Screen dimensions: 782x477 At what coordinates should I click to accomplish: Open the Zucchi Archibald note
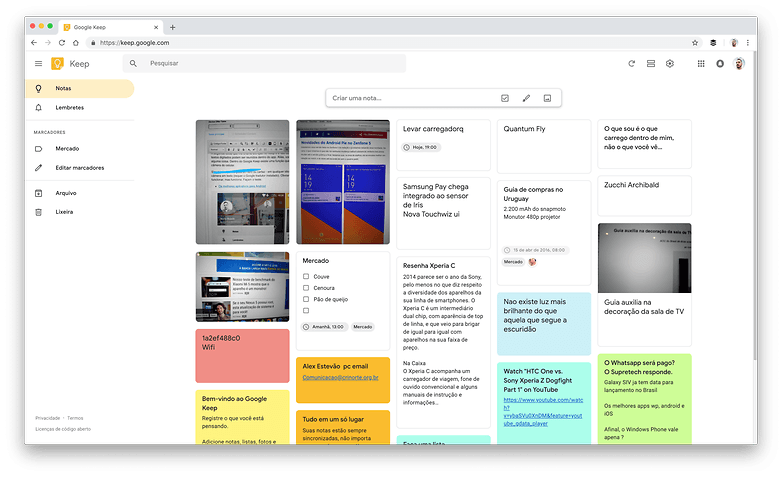click(x=644, y=196)
